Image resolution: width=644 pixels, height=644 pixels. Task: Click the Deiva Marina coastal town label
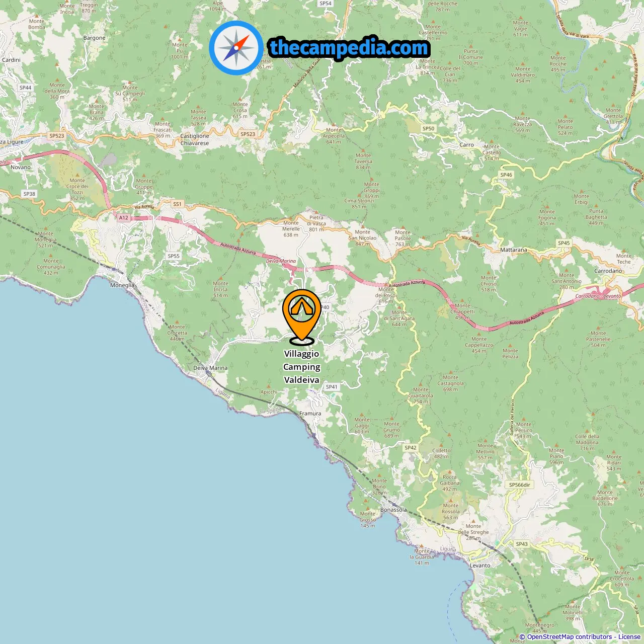[210, 368]
